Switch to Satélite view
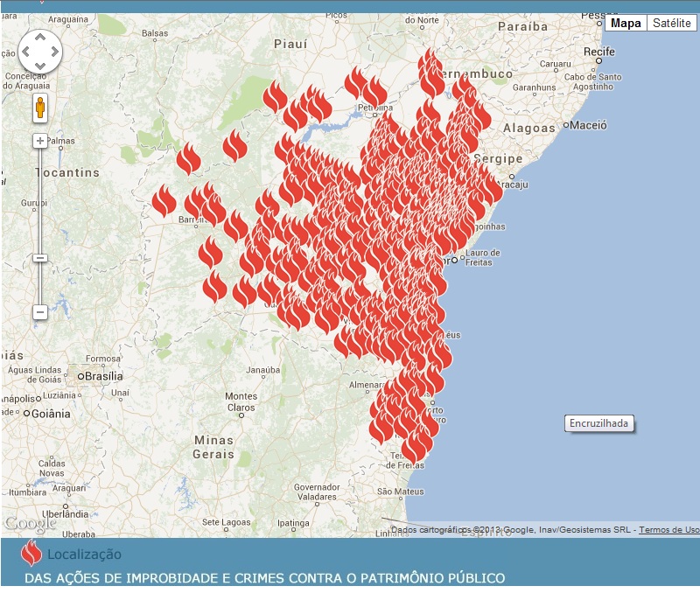 click(x=670, y=23)
